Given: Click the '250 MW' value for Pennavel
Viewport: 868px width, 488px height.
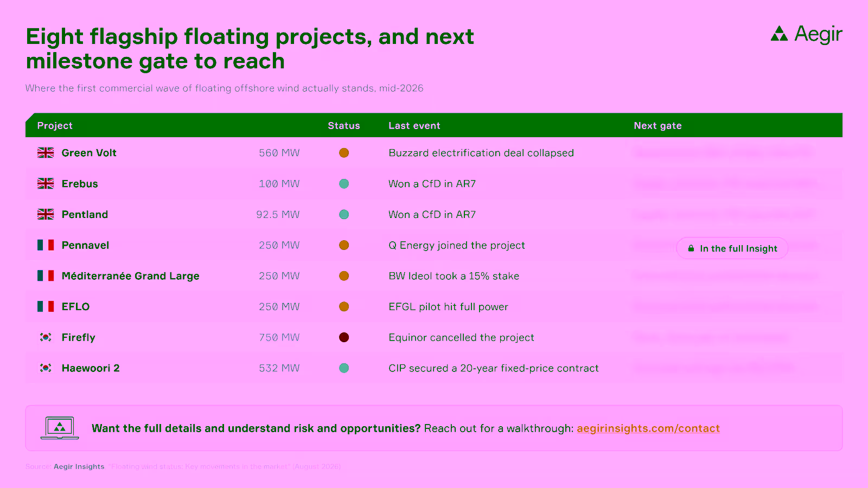Looking at the screenshot, I should 279,245.
